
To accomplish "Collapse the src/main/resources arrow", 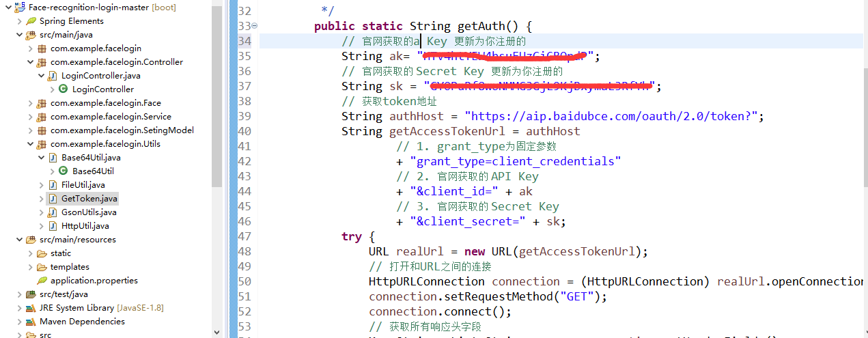I will 19,240.
